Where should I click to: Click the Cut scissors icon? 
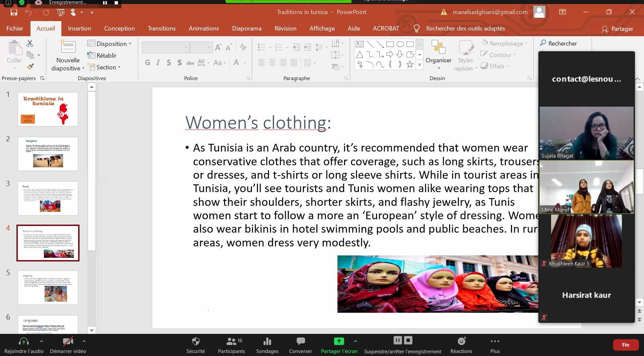pos(30,43)
